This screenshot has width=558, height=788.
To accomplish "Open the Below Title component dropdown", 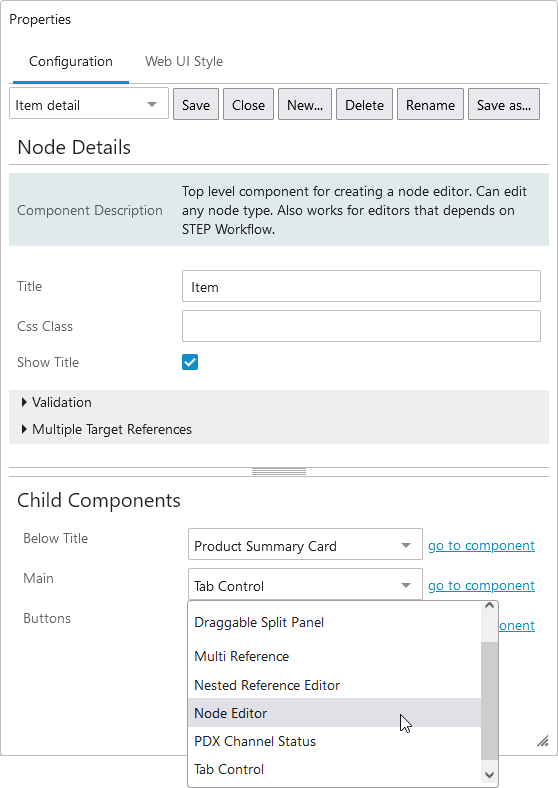I will point(305,545).
